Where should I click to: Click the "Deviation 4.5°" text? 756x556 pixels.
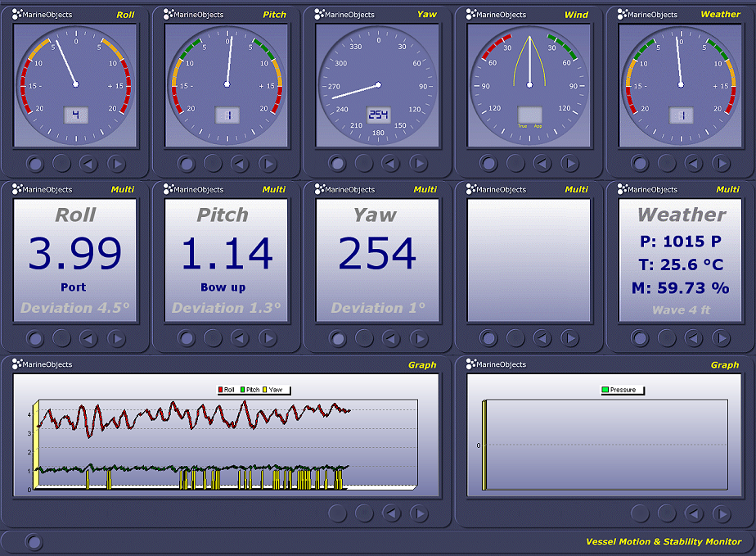(x=75, y=308)
